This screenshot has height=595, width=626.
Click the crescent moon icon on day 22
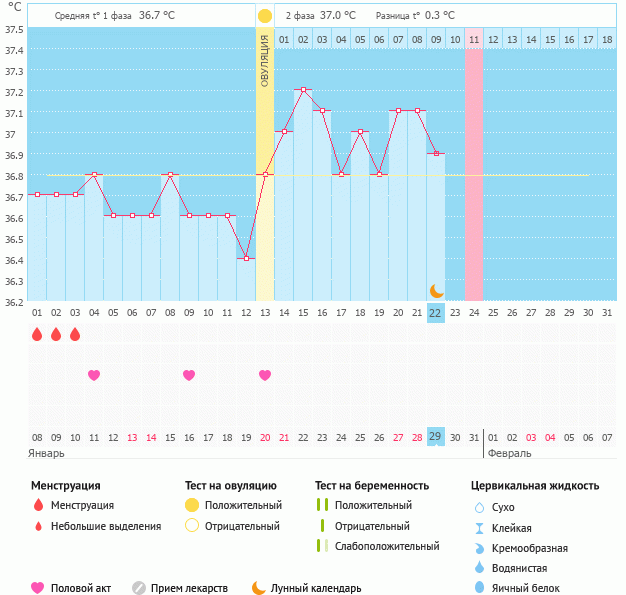(436, 290)
